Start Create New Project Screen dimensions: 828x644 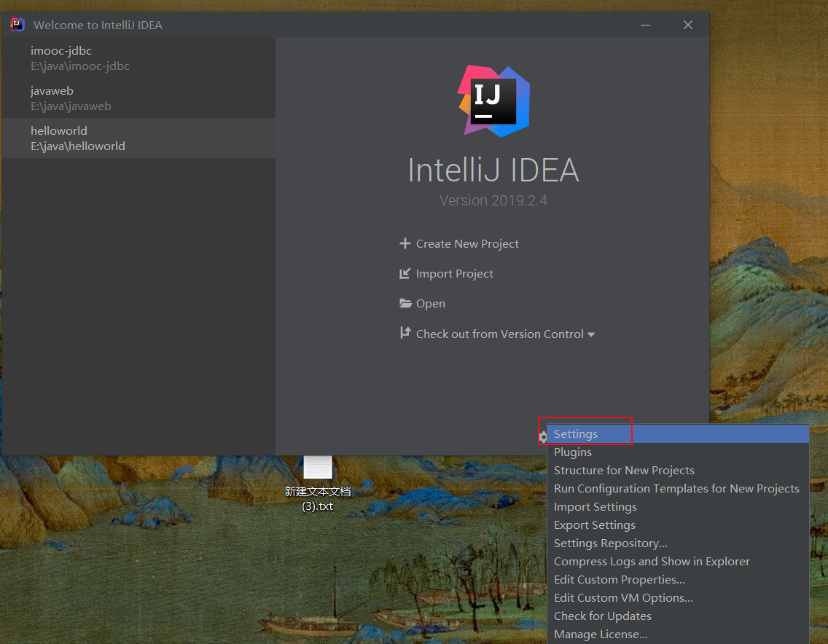467,244
